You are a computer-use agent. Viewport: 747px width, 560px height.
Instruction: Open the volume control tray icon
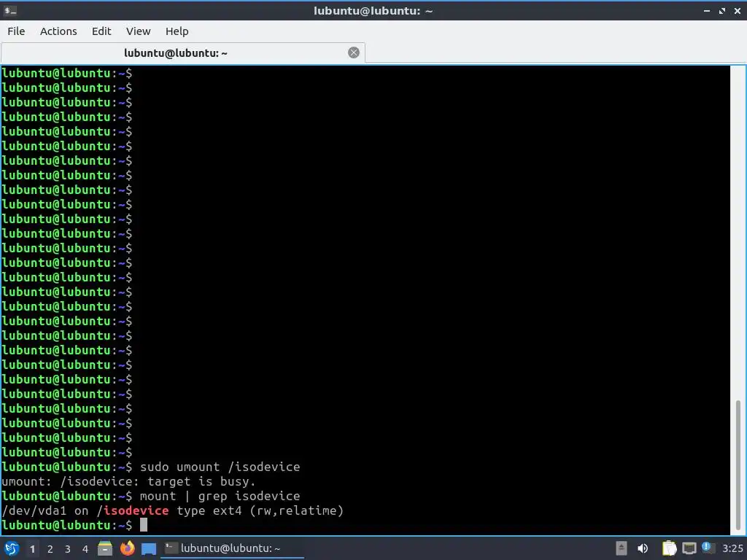point(643,548)
